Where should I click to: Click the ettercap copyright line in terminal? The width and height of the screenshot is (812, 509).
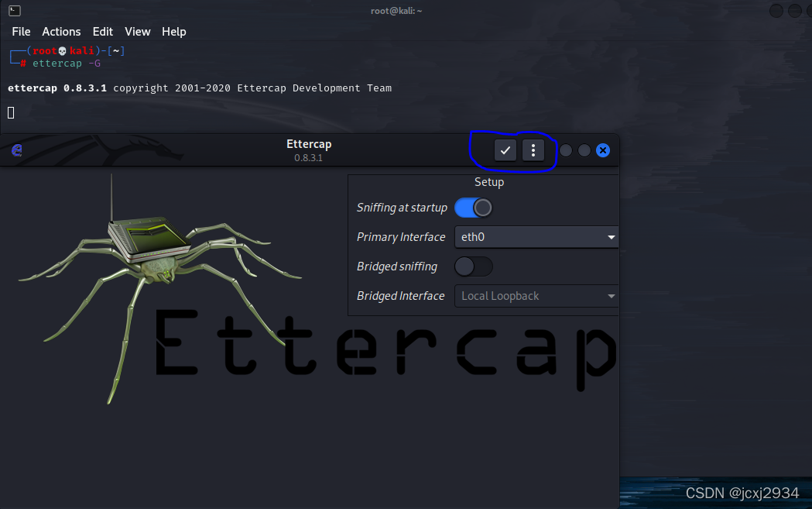tap(200, 88)
